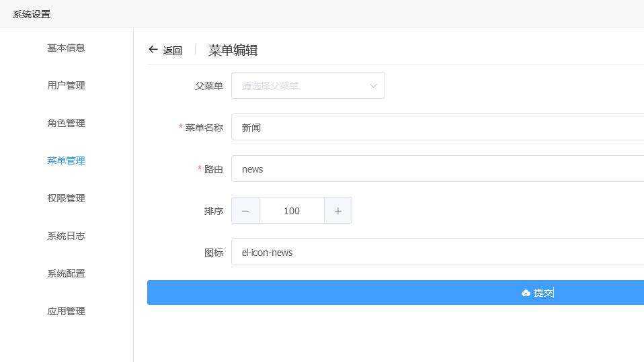Click the 系统设置 header title
The width and height of the screenshot is (644, 362).
[32, 14]
